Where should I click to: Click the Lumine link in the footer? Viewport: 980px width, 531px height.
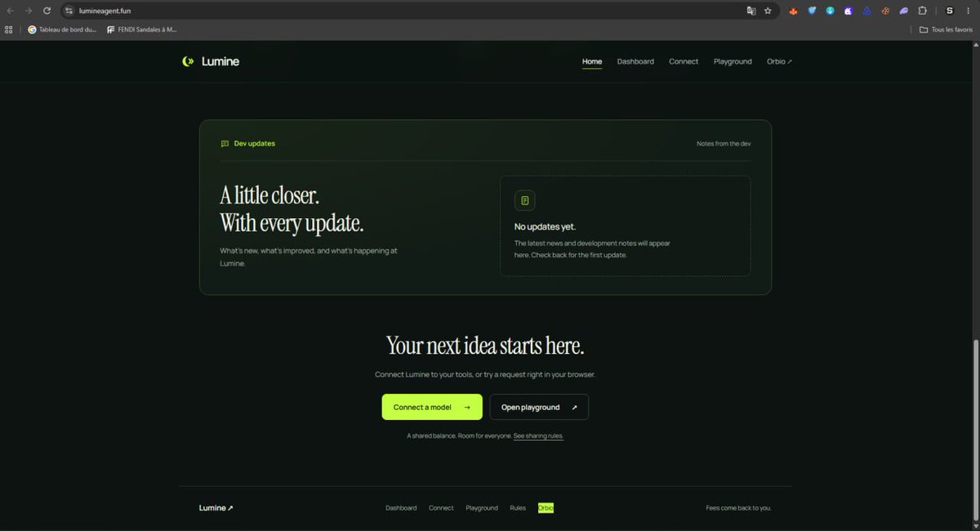tap(216, 508)
